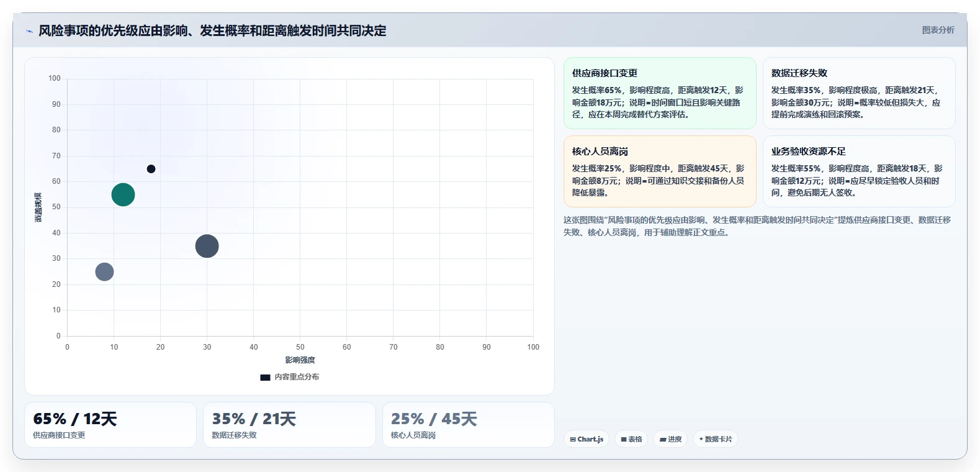The height and width of the screenshot is (472, 980).
Task: Click the small black bubble near 65
Action: tap(151, 169)
